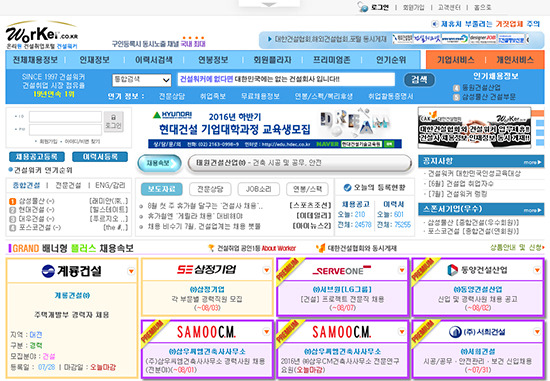Screen dimensions: 550x381
Task: Open the 통합검색 search category dropdown
Action: coord(142,80)
